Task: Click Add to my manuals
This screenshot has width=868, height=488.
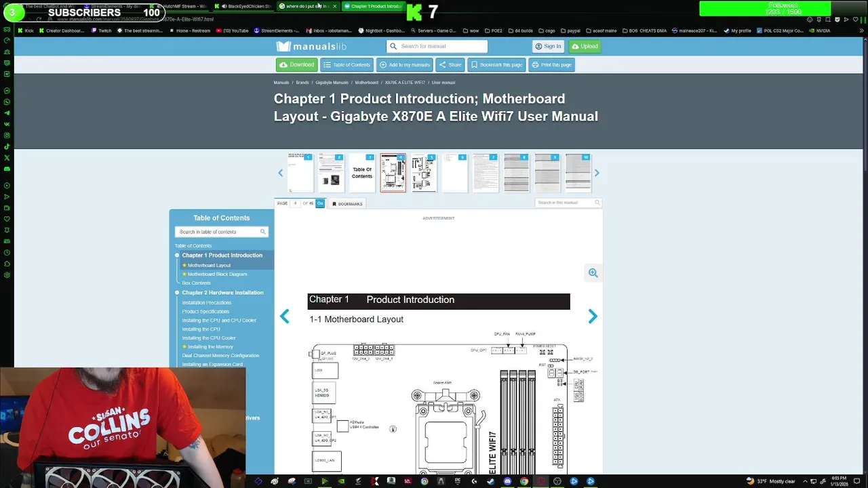Action: point(404,64)
